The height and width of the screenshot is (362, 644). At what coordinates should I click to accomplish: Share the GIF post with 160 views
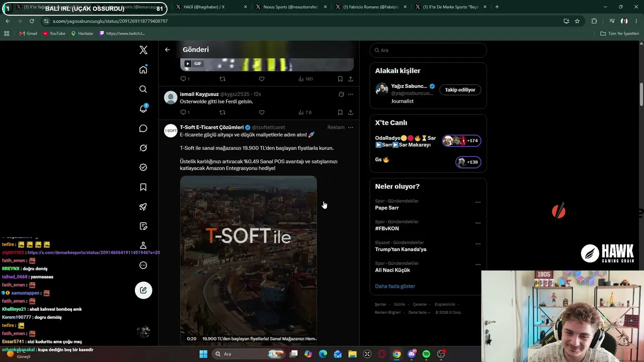(351, 79)
